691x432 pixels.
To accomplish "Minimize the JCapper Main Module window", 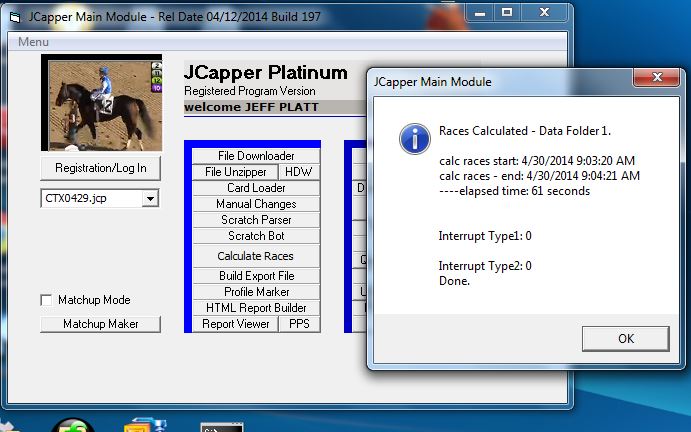I will (x=480, y=13).
